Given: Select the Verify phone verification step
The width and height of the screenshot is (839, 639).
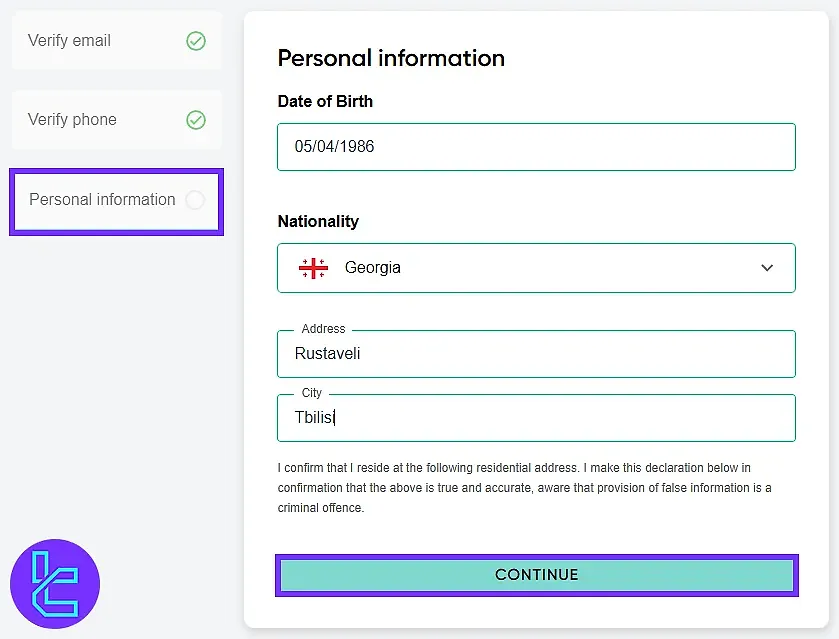Looking at the screenshot, I should tap(110, 119).
